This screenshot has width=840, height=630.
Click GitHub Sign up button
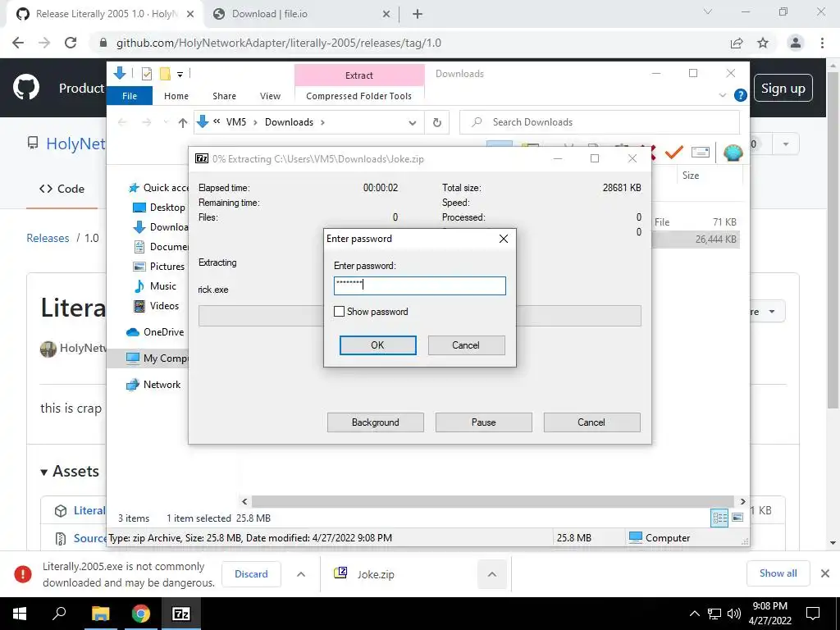(783, 88)
